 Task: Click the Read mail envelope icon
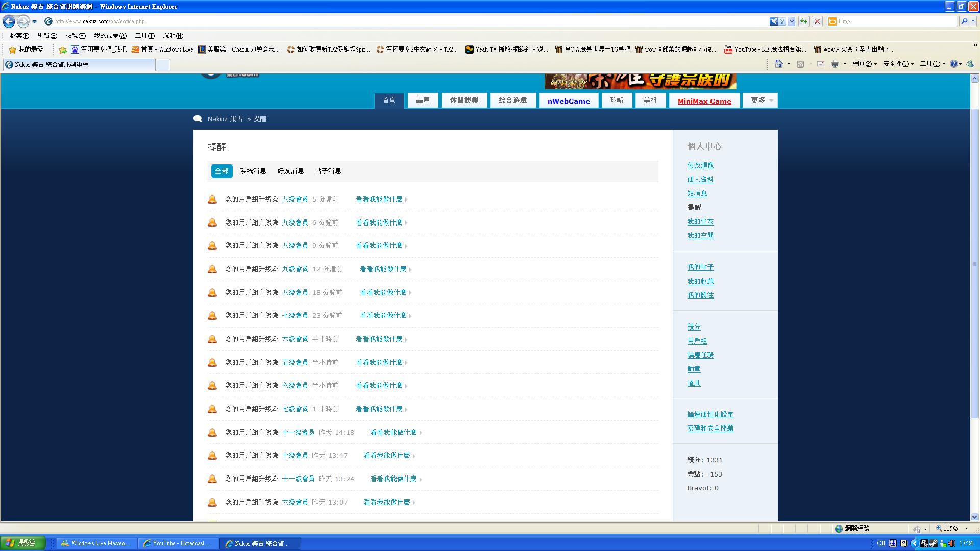(x=821, y=64)
